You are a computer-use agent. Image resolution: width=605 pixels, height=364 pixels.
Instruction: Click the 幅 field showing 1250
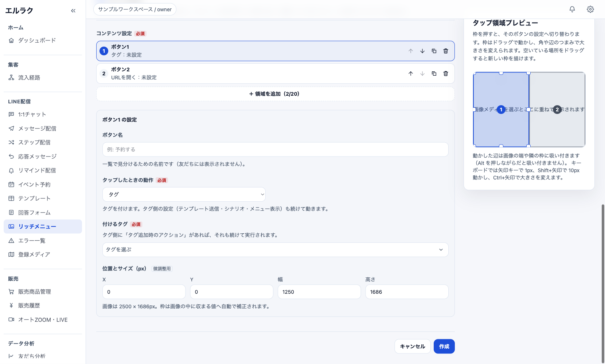[x=319, y=292]
